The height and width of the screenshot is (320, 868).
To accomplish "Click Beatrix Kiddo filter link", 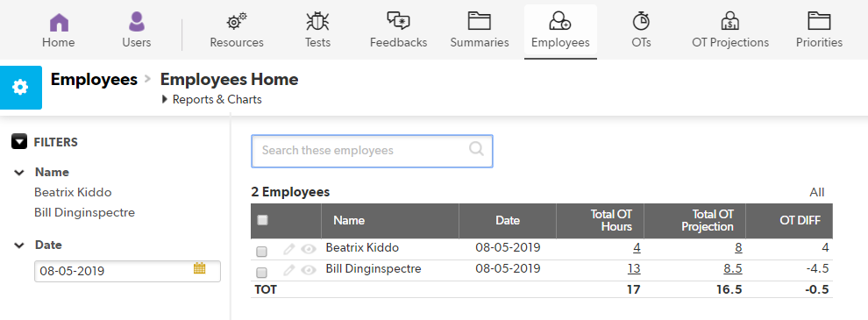I will 73,193.
